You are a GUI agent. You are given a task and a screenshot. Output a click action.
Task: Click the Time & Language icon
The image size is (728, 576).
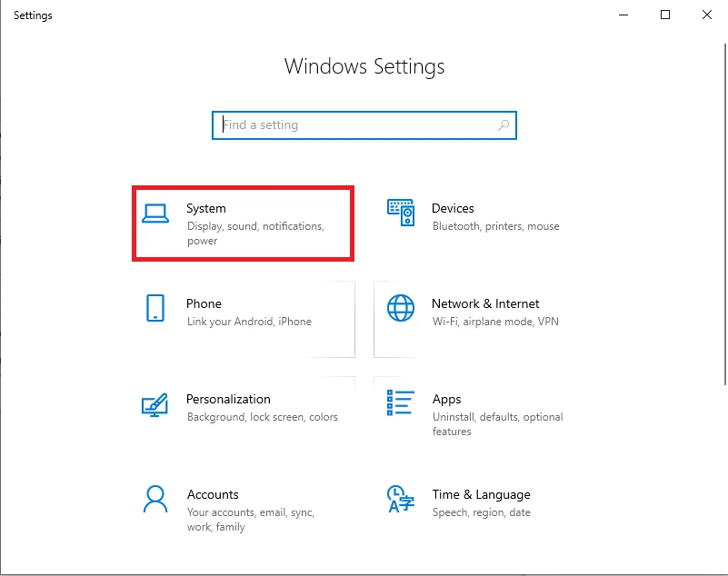pyautogui.click(x=400, y=499)
